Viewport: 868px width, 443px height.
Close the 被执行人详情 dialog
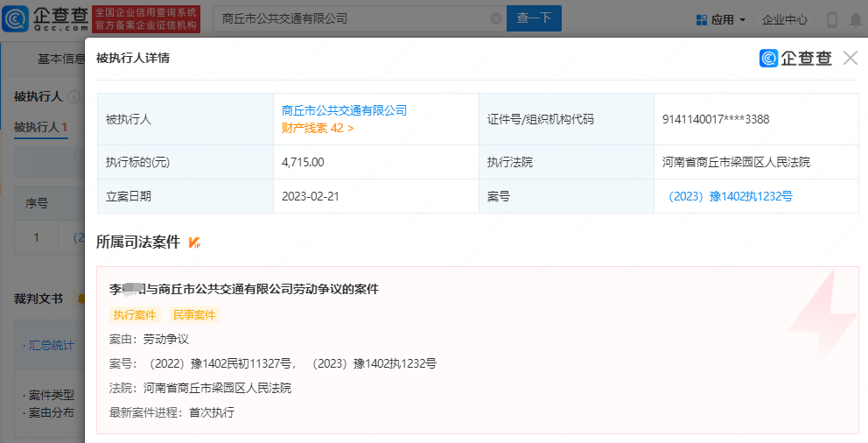[x=850, y=59]
